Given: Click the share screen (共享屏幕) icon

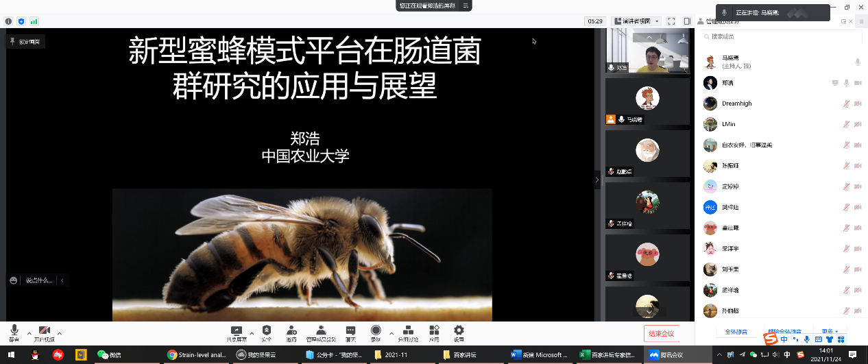Looking at the screenshot, I should [x=237, y=331].
